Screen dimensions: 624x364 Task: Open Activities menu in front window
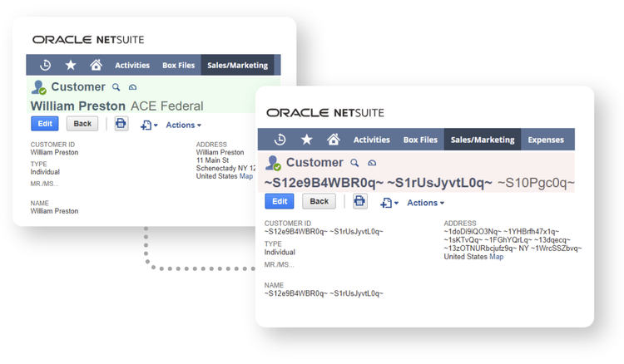click(x=372, y=140)
